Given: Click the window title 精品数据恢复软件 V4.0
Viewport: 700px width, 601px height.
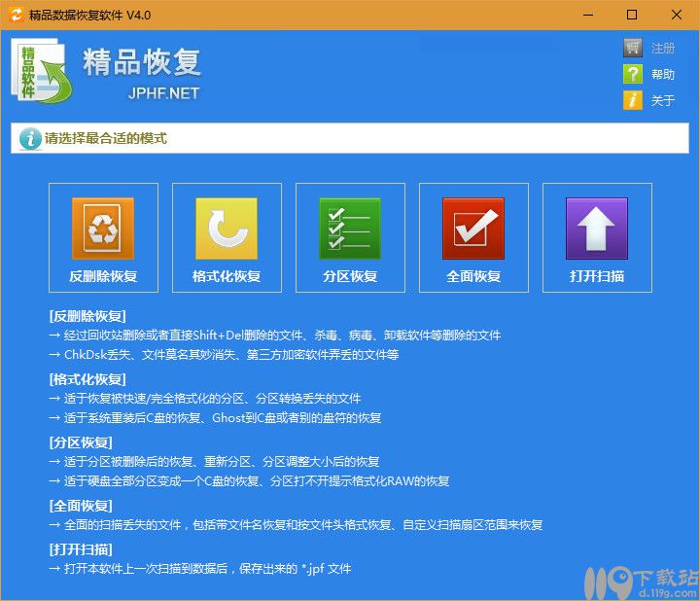Looking at the screenshot, I should point(89,16).
